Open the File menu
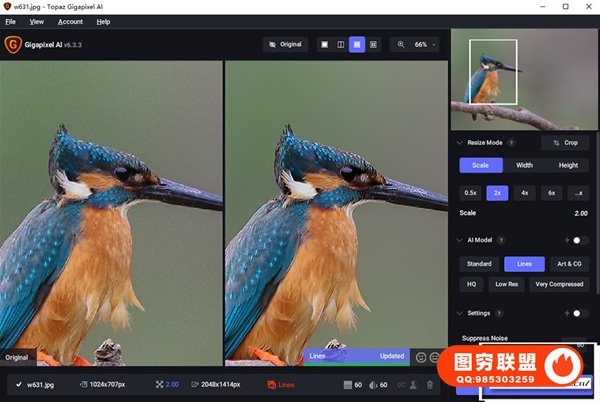 pos(10,21)
